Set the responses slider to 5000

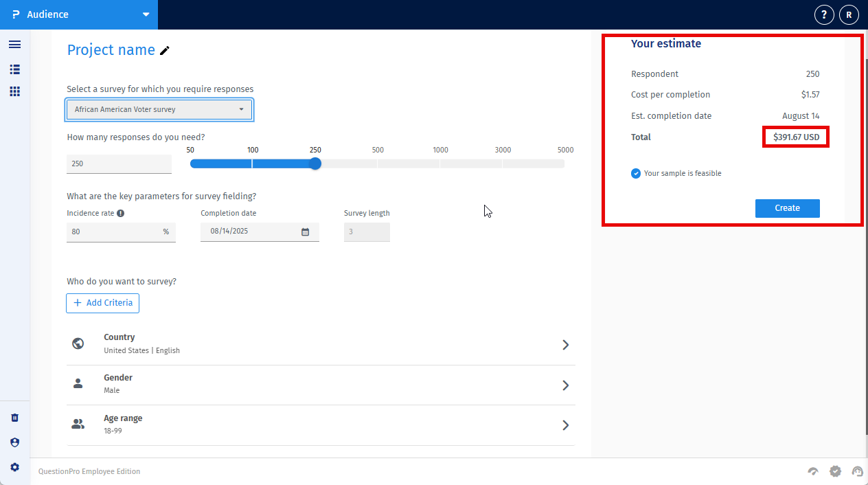click(x=564, y=163)
